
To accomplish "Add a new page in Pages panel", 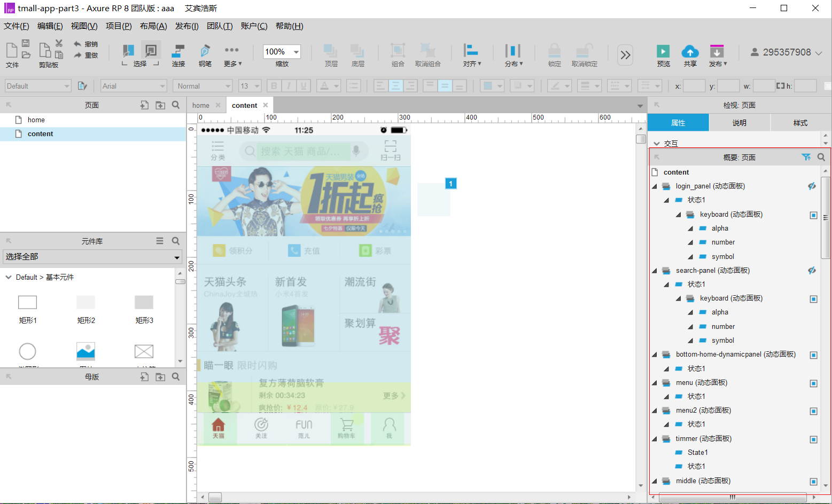I will coord(144,105).
